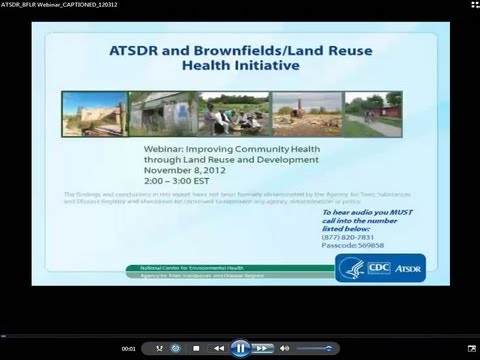Click the November 8, 2012 date text

click(x=185, y=170)
